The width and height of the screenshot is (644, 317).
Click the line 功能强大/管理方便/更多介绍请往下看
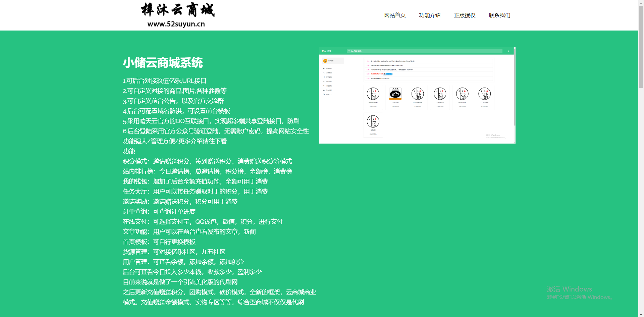[175, 141]
